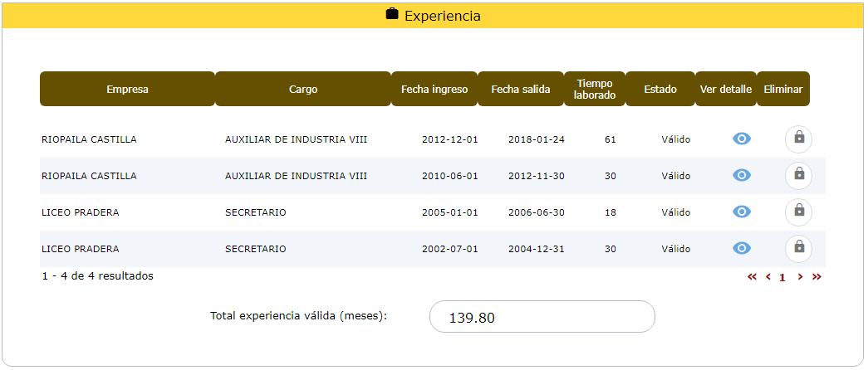Click the Fecha salida column header
Viewport: 868px width, 370px height.
coord(521,90)
